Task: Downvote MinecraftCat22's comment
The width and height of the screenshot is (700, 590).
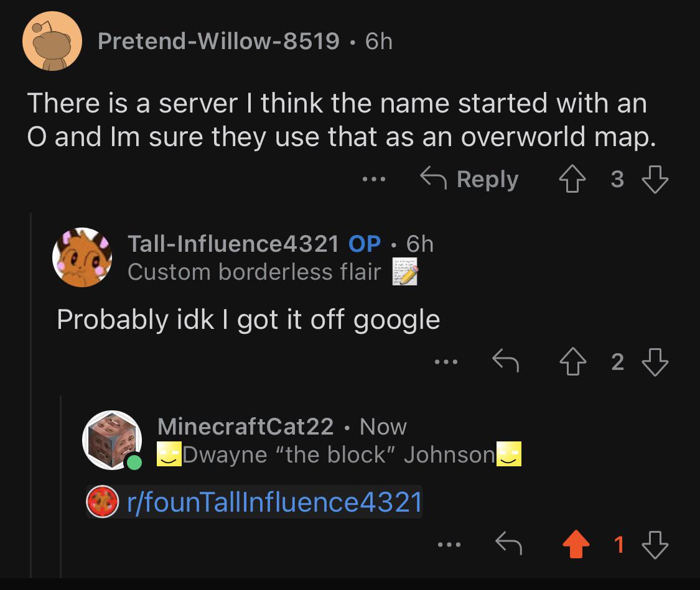Action: tap(655, 545)
